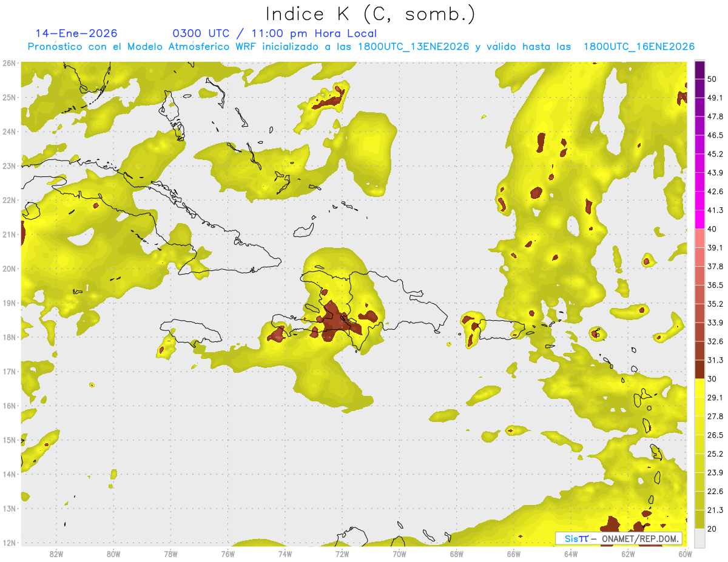The image size is (728, 562).
Task: Click the colorbar value '41.3'
Action: (x=715, y=210)
